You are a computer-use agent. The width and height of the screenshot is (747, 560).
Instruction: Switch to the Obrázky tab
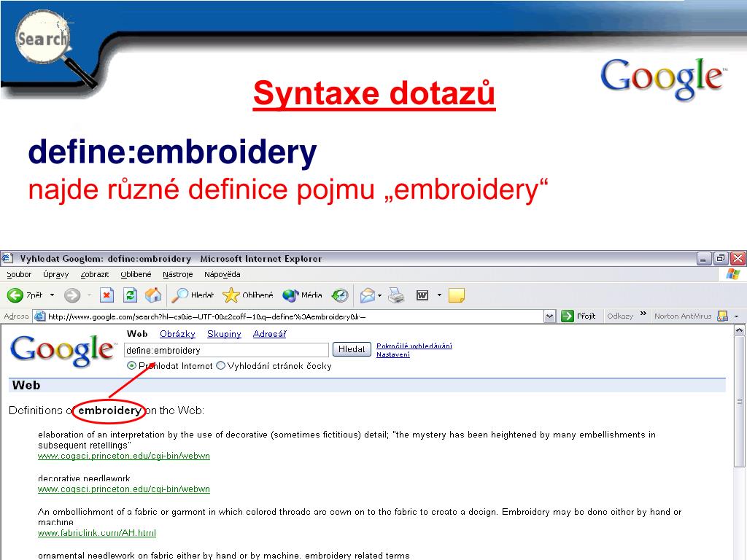pos(177,334)
